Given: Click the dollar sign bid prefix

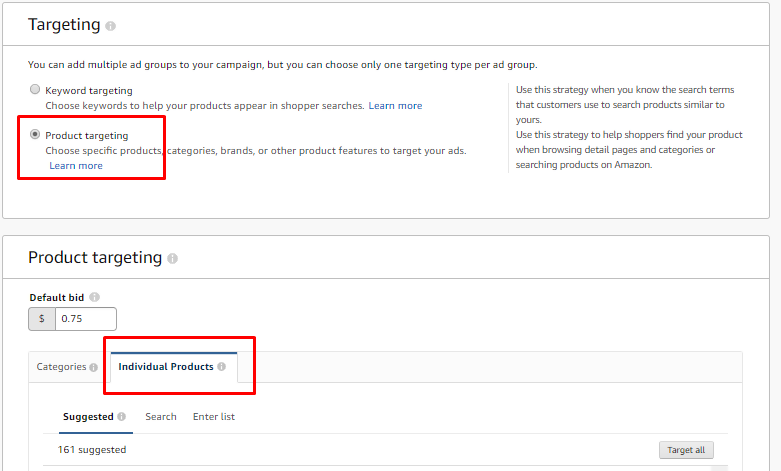Looking at the screenshot, I should (42, 319).
